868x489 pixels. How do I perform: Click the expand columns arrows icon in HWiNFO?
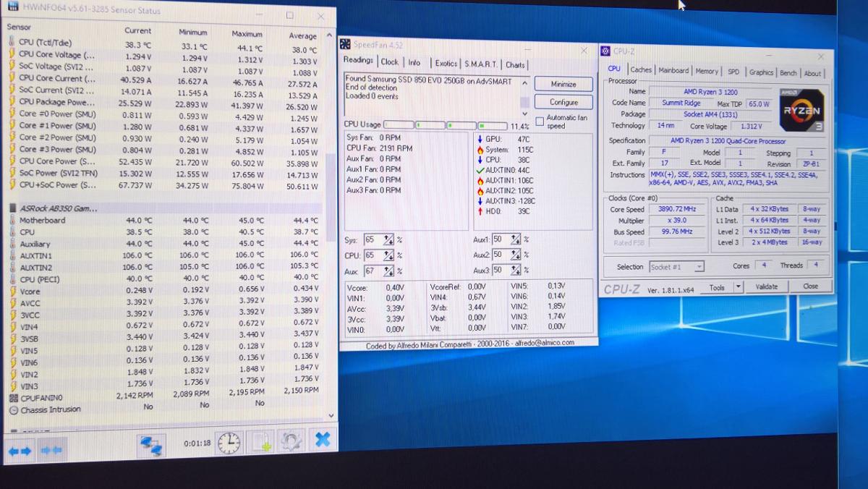tap(20, 451)
